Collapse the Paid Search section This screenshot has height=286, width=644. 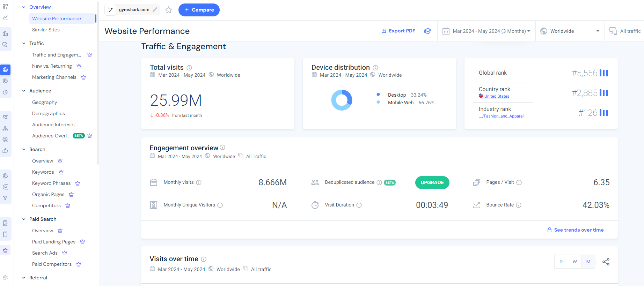coord(24,219)
